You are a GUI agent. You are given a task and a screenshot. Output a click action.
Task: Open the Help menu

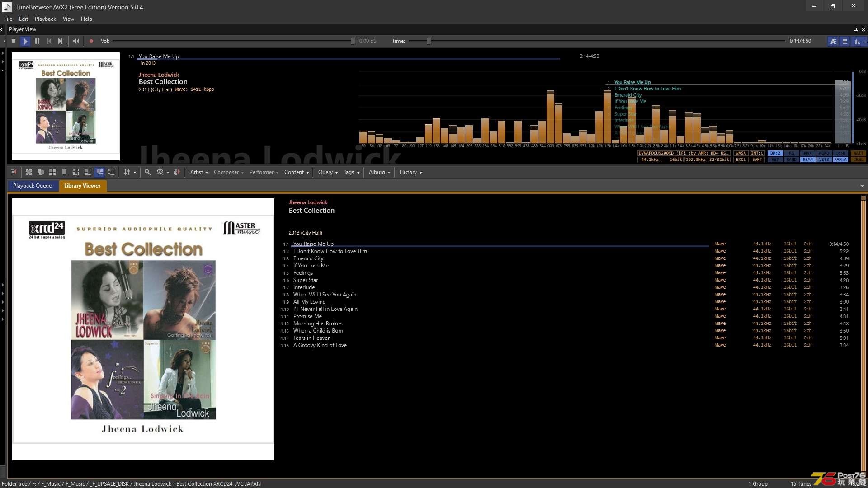click(86, 19)
